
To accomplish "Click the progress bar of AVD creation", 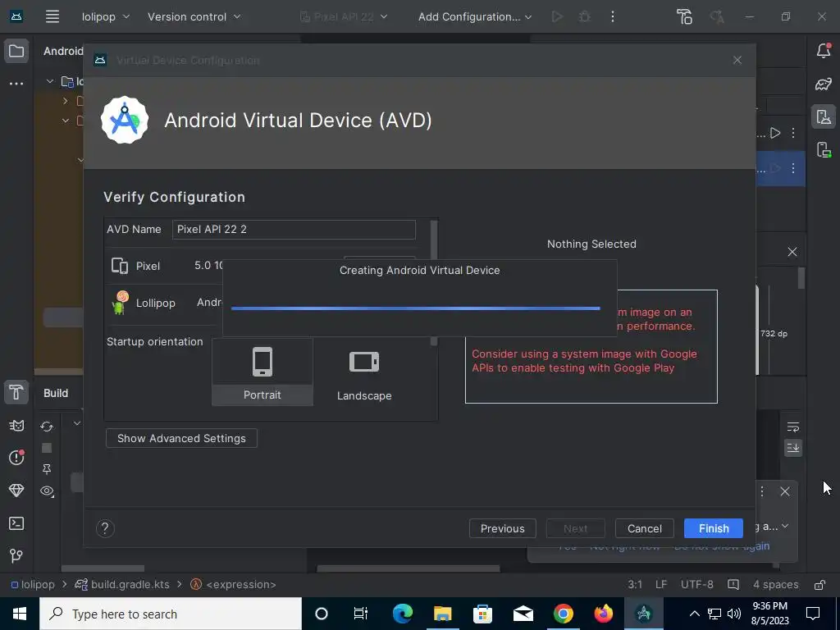I will [416, 308].
